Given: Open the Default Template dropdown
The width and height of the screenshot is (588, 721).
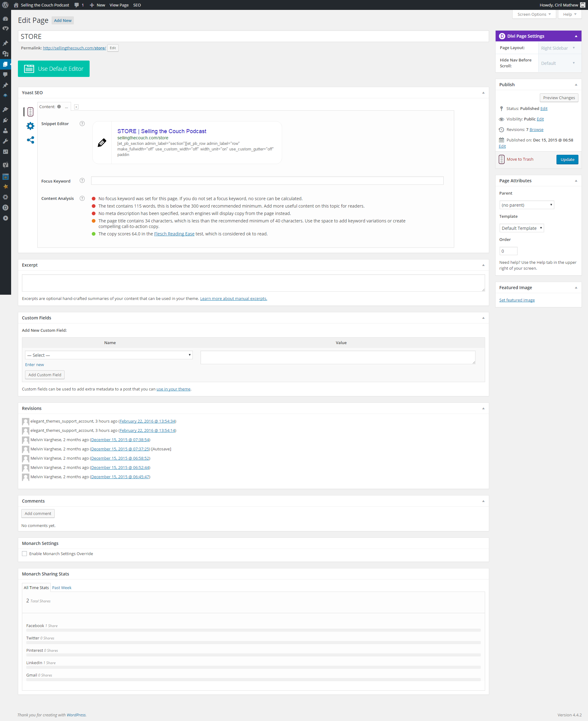Looking at the screenshot, I should [x=522, y=228].
